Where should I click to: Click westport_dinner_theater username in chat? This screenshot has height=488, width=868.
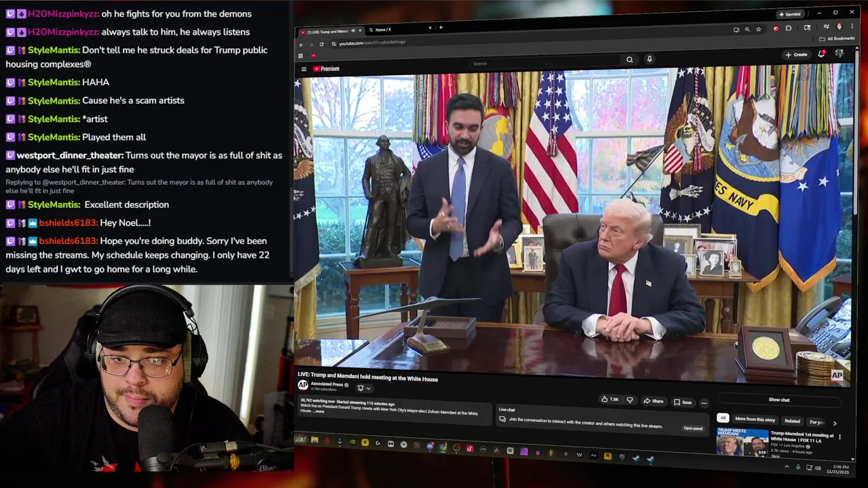(x=70, y=155)
